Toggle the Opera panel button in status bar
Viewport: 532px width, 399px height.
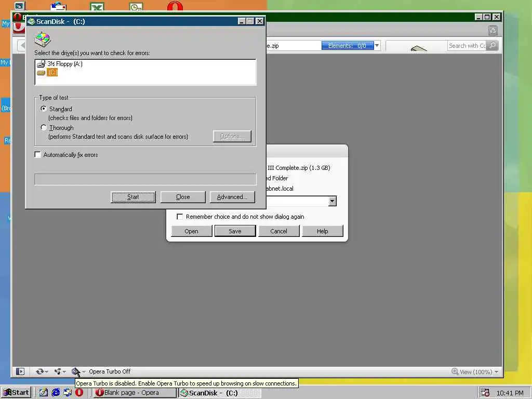point(20,371)
